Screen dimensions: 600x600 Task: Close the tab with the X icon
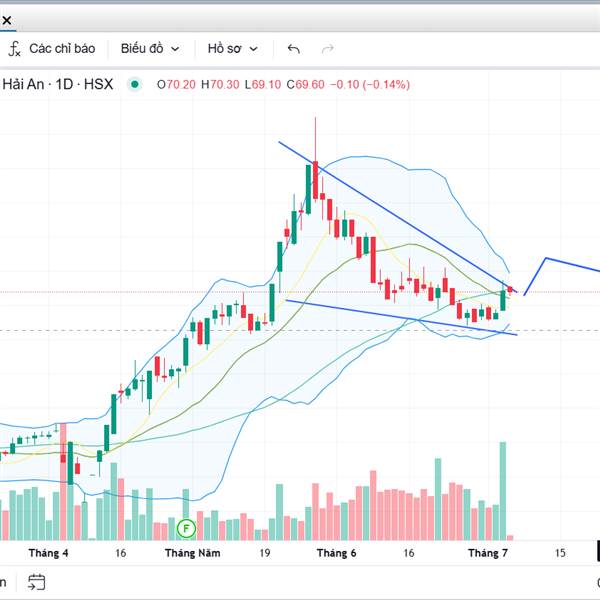pyautogui.click(x=7, y=20)
